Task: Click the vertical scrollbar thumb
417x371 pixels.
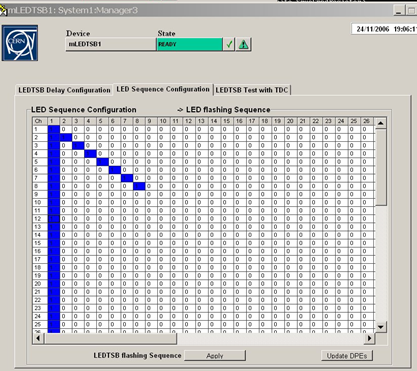Action: point(381,168)
